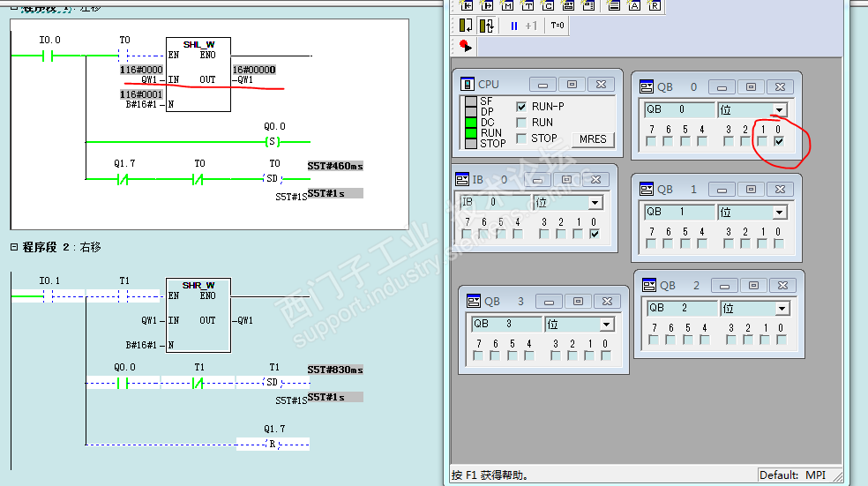This screenshot has width=868, height=486.
Task: Switch CPU to STOP checkbox
Action: [x=521, y=138]
